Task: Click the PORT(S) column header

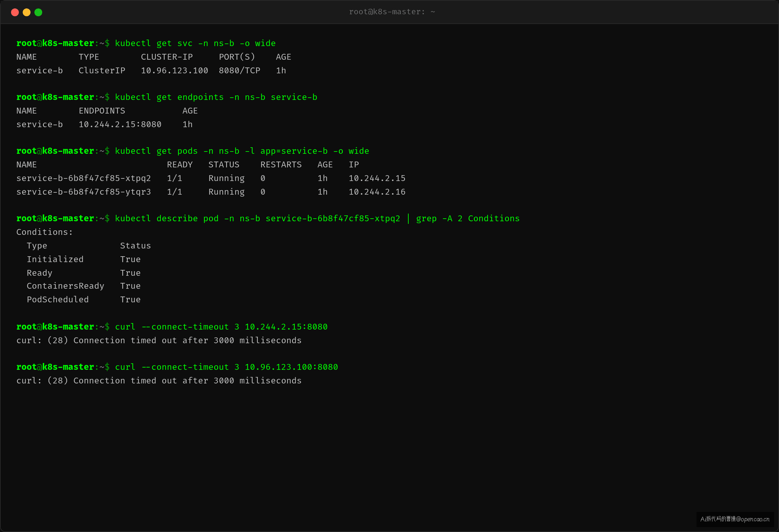Action: click(237, 57)
